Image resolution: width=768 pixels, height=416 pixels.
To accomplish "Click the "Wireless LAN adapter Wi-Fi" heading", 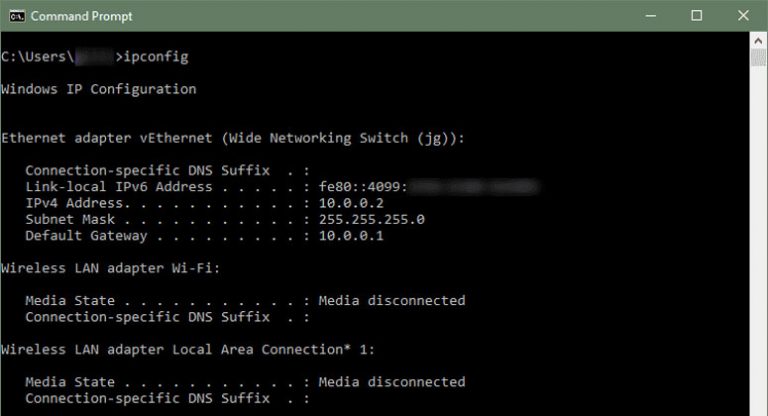I will (111, 268).
